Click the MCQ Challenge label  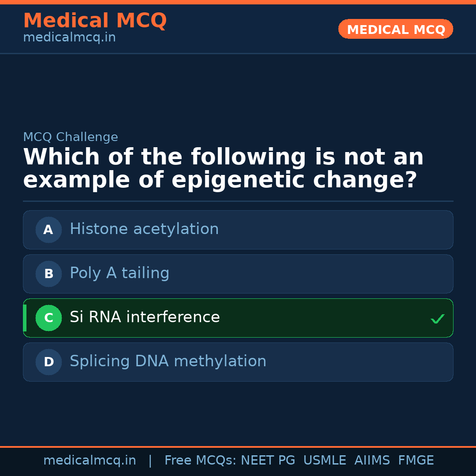[71, 137]
